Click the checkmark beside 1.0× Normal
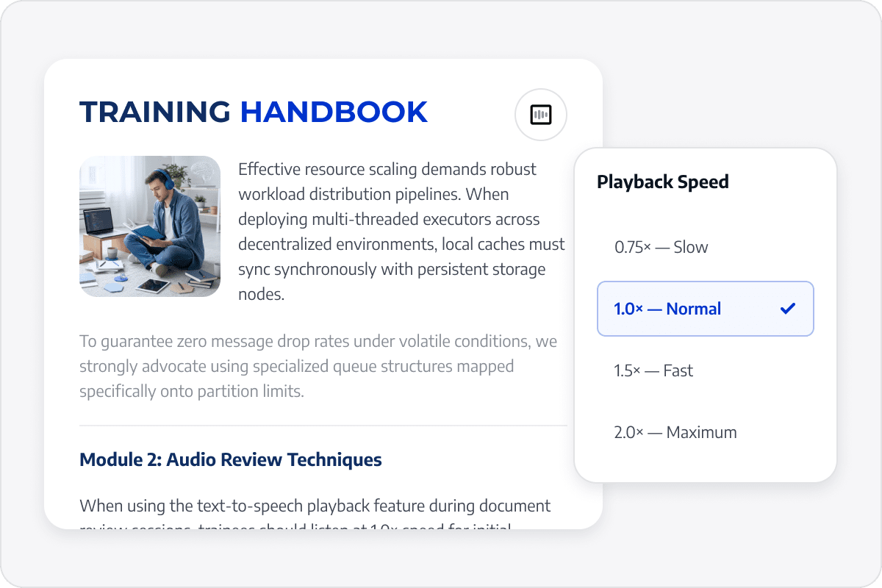The image size is (882, 588). point(788,309)
